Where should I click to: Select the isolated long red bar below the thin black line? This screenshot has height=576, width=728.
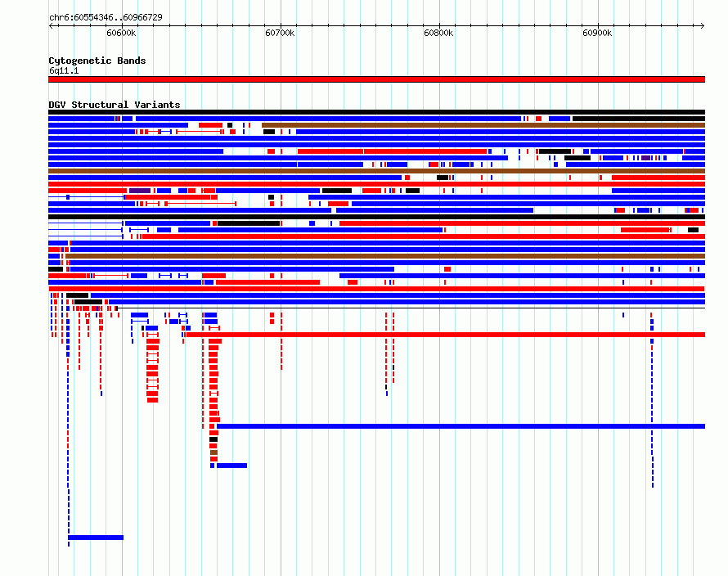coord(446,335)
